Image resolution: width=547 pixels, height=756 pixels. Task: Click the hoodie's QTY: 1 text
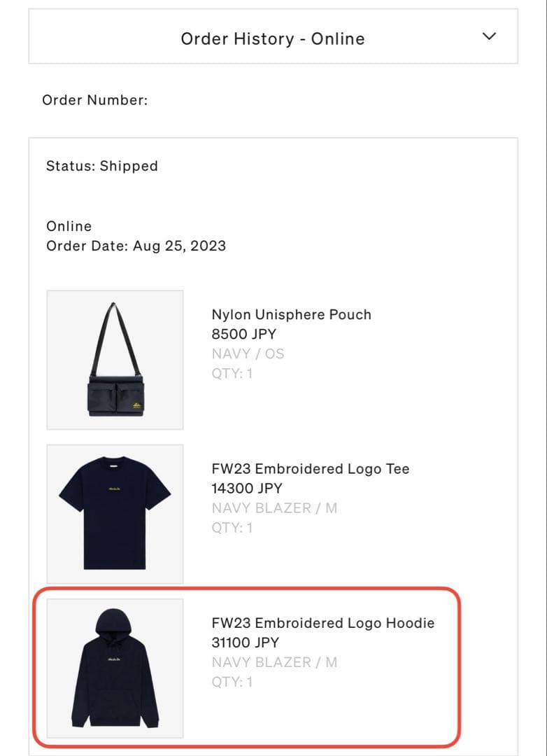(232, 681)
